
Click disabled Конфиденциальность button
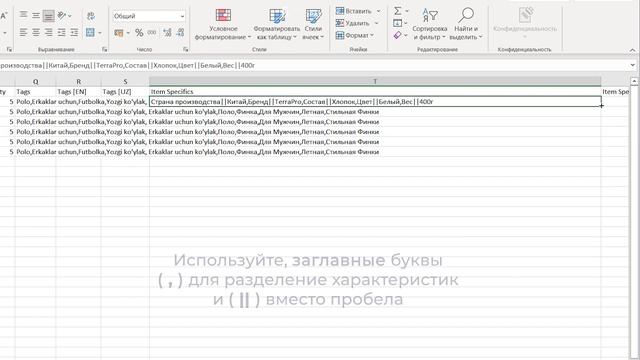click(525, 22)
